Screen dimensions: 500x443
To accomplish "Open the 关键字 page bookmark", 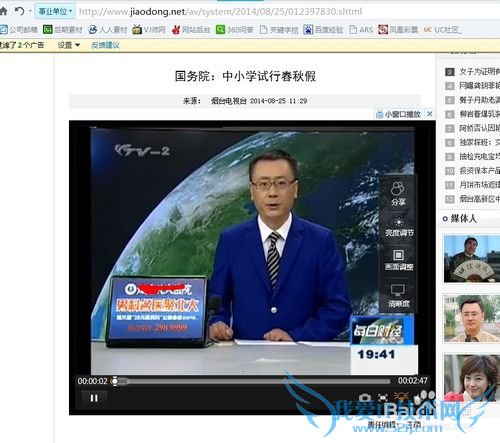I will pyautogui.click(x=279, y=30).
